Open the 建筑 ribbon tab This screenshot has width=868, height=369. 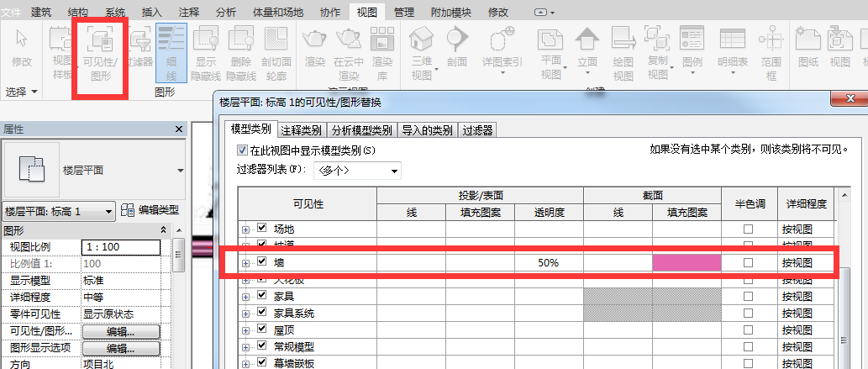(43, 11)
